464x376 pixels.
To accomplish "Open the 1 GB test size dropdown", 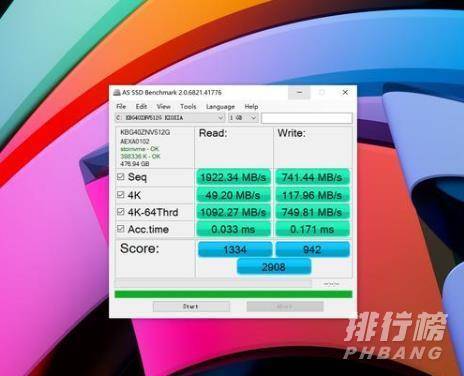I will click(x=243, y=118).
